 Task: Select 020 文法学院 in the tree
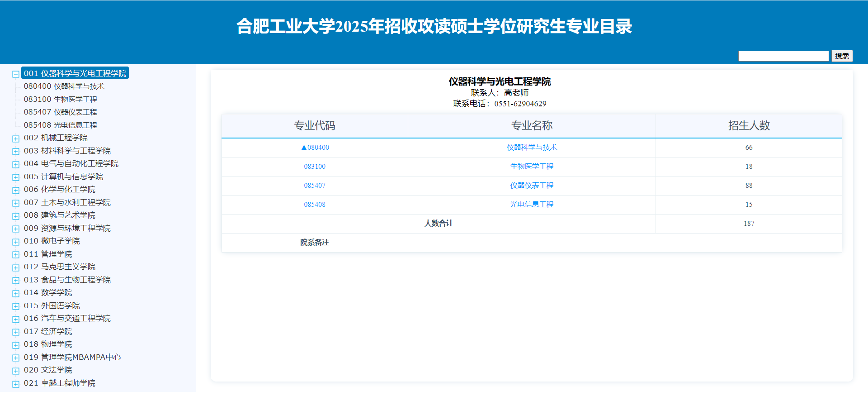[x=48, y=370]
